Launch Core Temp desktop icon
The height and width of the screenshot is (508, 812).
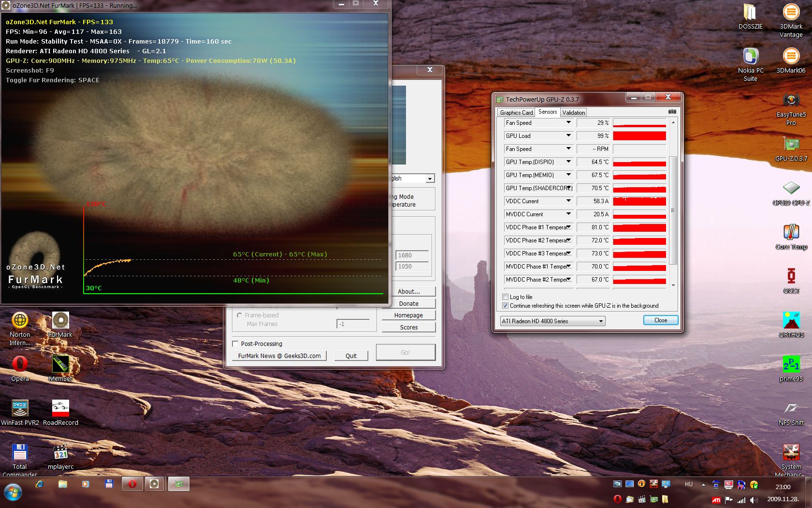coord(791,237)
